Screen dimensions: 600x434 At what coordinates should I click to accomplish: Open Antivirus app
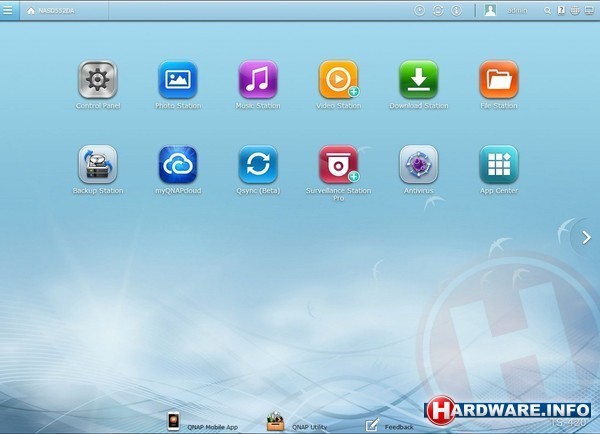(419, 164)
